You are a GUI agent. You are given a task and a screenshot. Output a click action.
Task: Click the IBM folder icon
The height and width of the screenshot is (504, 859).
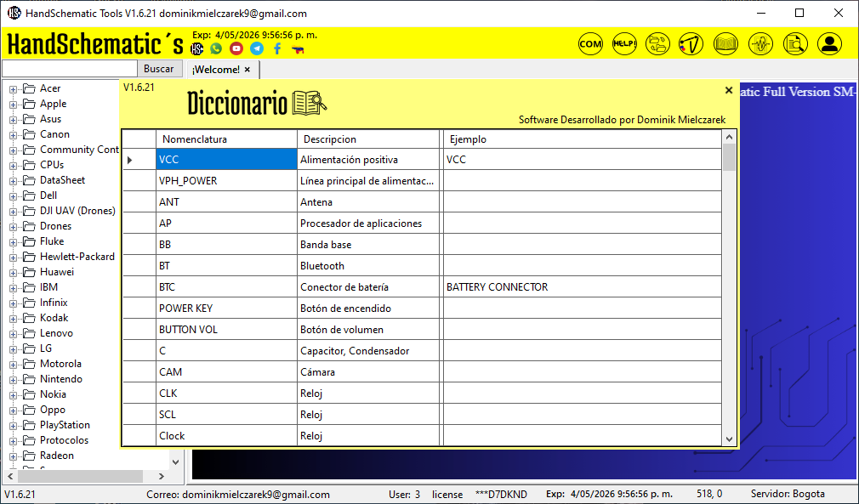[29, 287]
